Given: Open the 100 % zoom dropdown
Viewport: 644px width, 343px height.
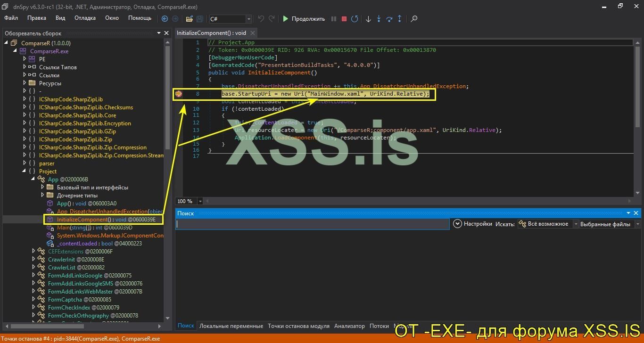Looking at the screenshot, I should point(200,201).
